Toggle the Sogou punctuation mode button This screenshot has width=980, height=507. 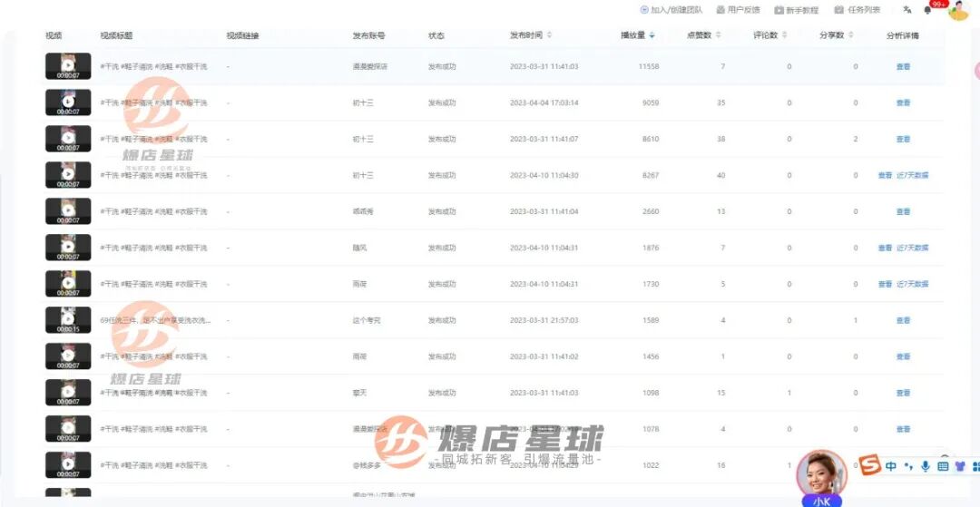click(x=907, y=466)
